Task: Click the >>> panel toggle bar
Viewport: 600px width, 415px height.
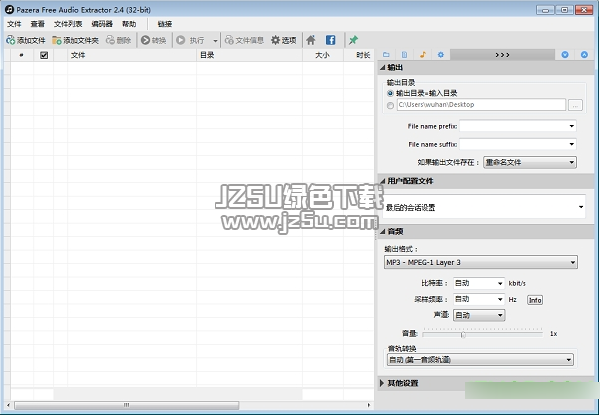Action: (x=502, y=55)
